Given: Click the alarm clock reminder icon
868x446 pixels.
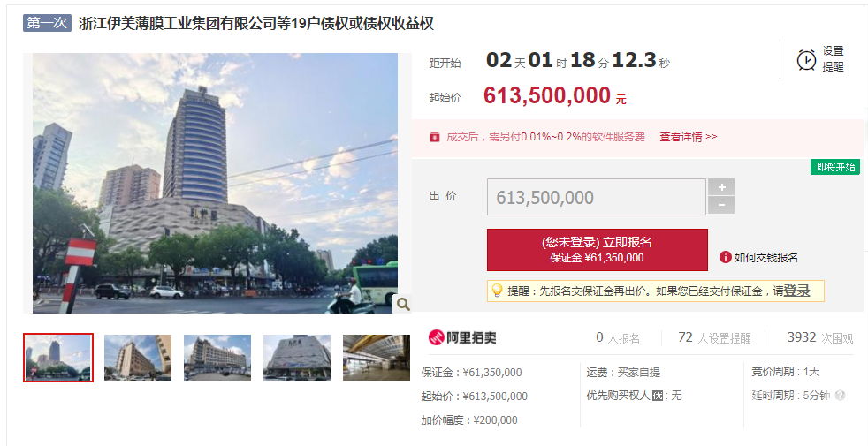Looking at the screenshot, I should [806, 59].
